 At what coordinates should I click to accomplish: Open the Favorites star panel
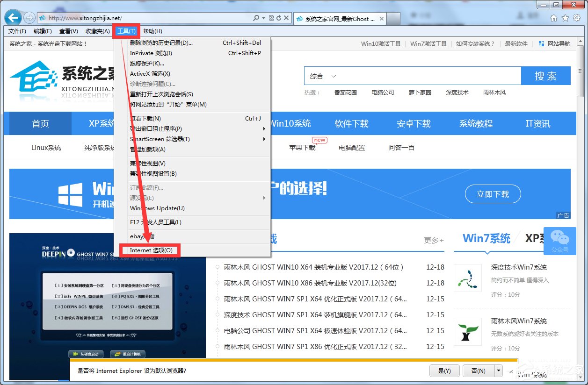tap(566, 17)
